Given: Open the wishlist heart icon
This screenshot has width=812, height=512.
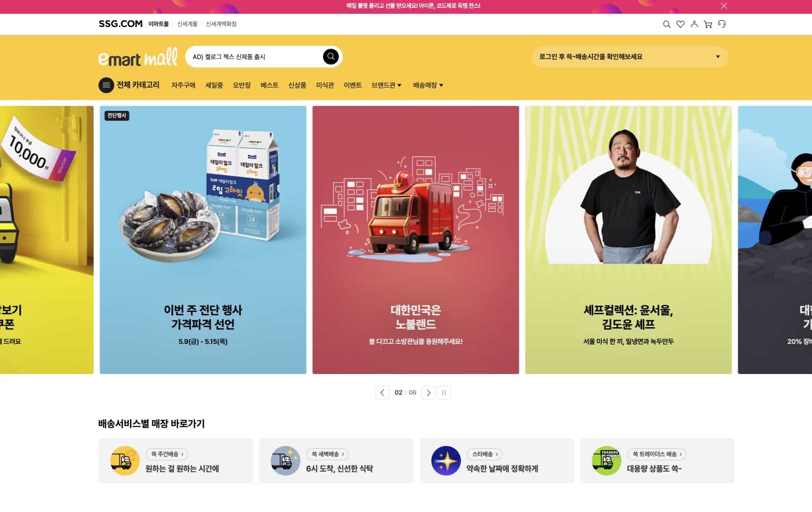Looking at the screenshot, I should [681, 24].
